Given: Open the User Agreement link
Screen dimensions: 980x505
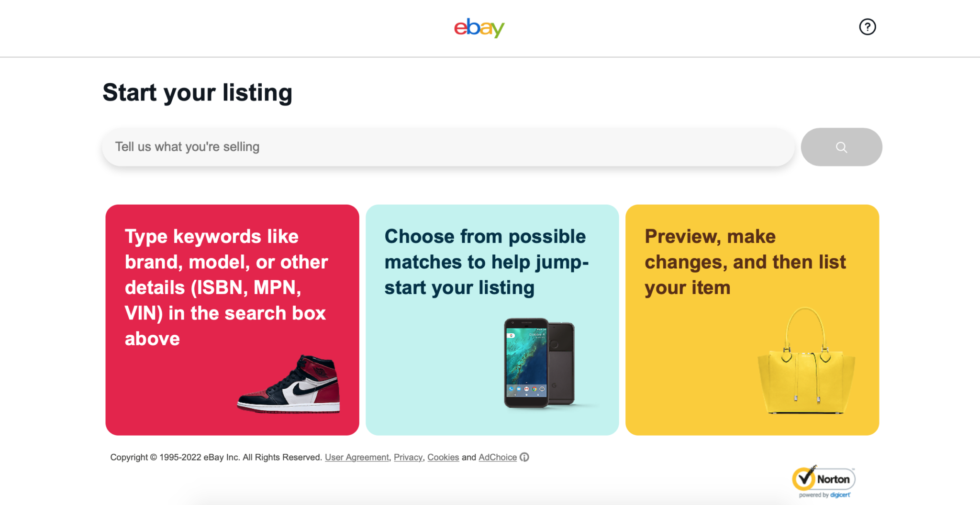Looking at the screenshot, I should (x=356, y=457).
